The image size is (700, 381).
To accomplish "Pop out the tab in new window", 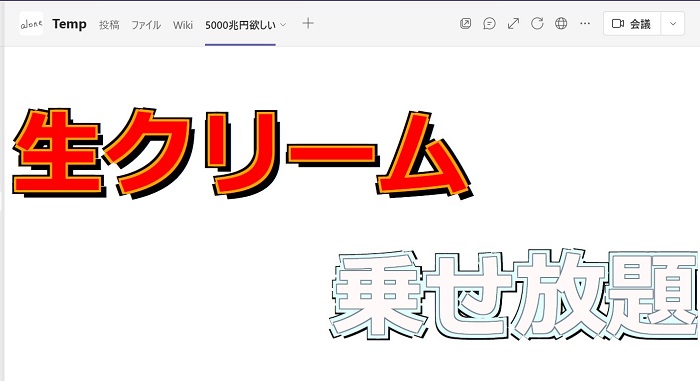I will click(465, 23).
